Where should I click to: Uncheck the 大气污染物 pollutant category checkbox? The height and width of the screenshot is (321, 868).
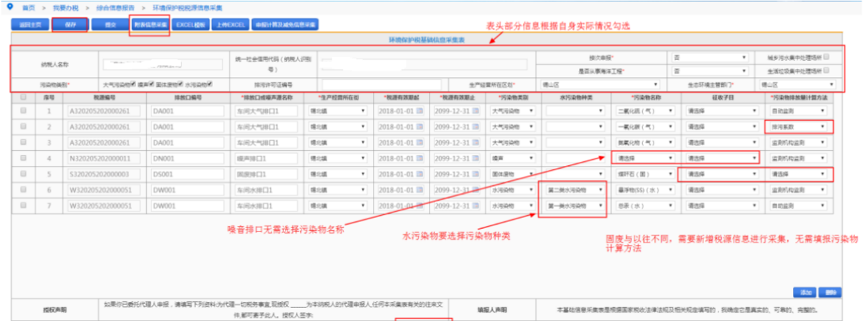[x=134, y=84]
